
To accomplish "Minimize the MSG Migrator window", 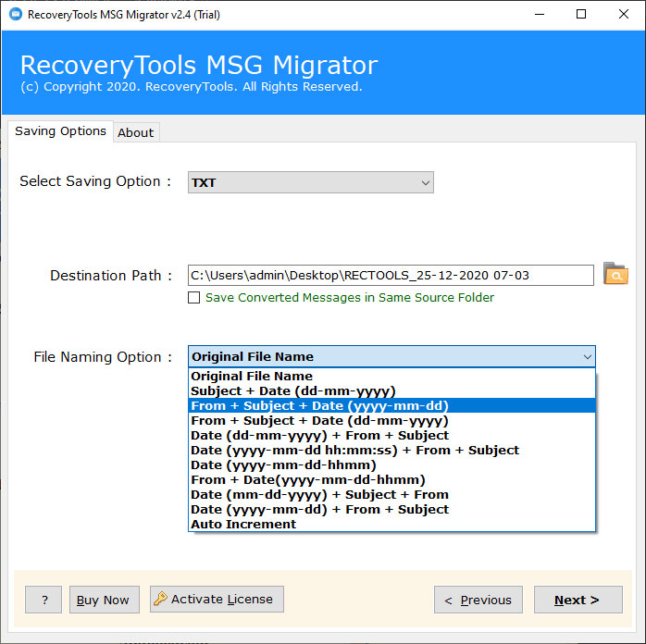I will coord(540,15).
